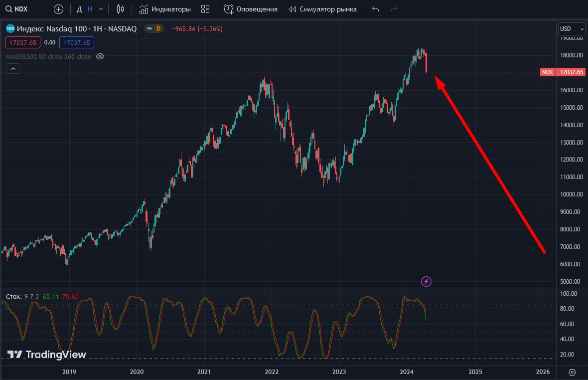This screenshot has width=588, height=380.
Task: Click the blue 17037.65 buy price box
Action: 77,42
